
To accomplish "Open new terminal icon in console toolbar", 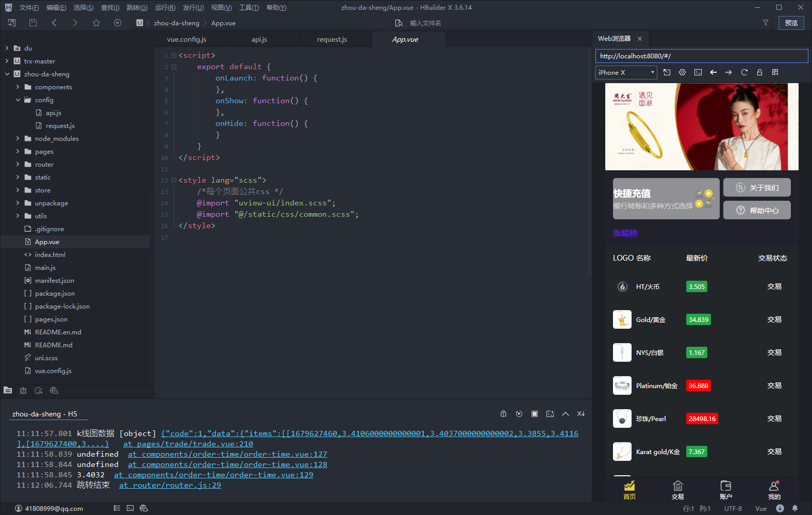I will point(550,414).
